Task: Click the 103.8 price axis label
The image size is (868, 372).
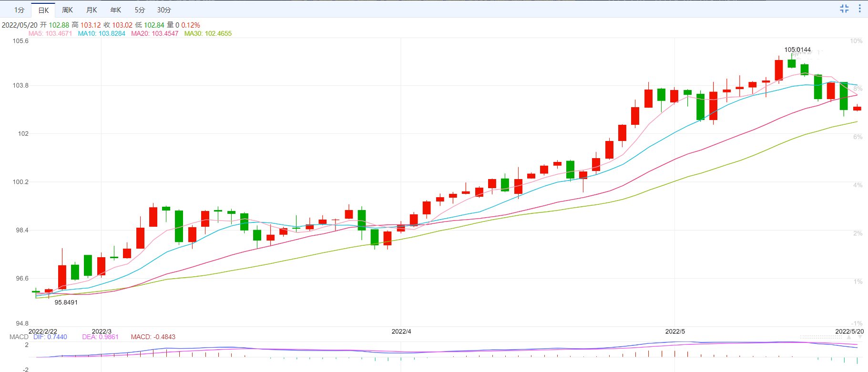Action: coord(20,85)
